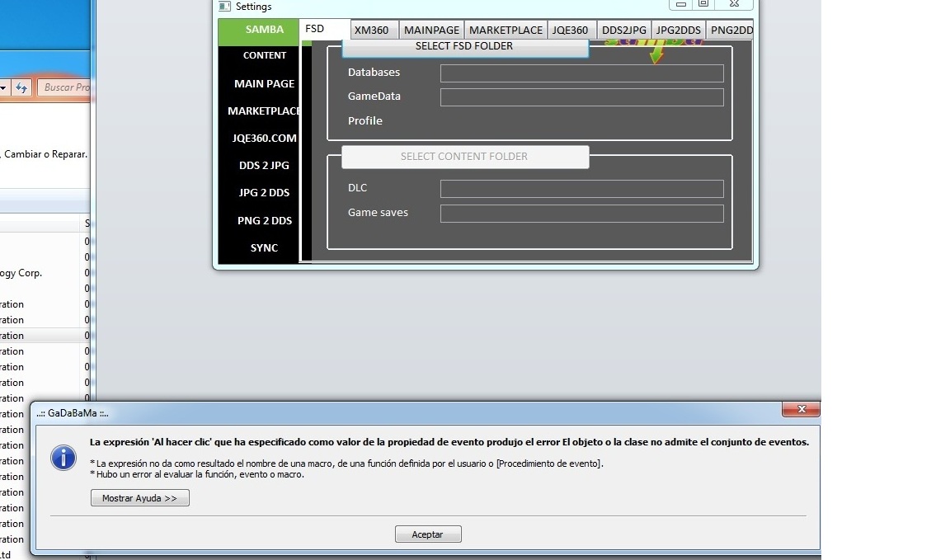This screenshot has width=950, height=560.
Task: Close the Settings window
Action: point(734,4)
